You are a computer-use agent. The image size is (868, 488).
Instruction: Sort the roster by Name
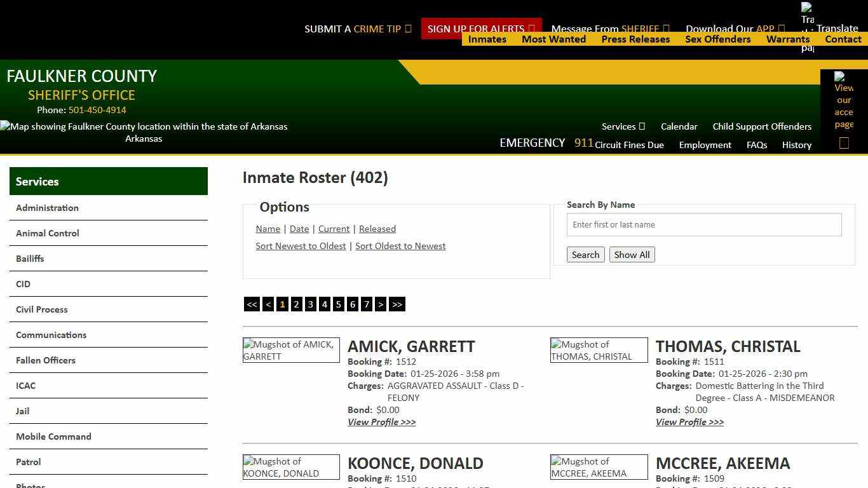268,229
